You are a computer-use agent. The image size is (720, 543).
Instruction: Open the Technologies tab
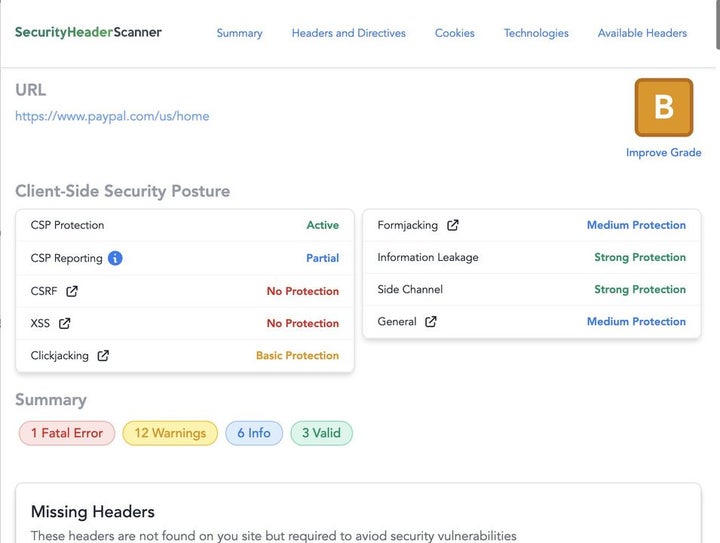536,33
